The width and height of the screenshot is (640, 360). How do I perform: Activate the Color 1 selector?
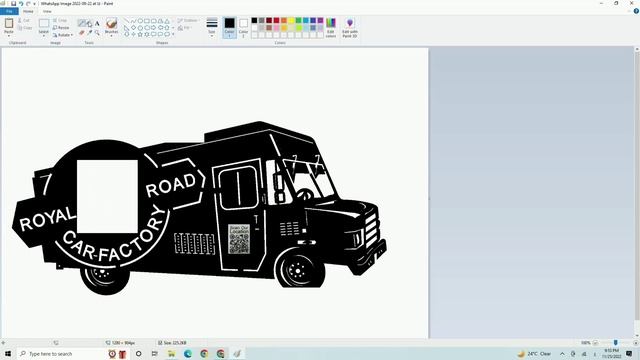(229, 28)
